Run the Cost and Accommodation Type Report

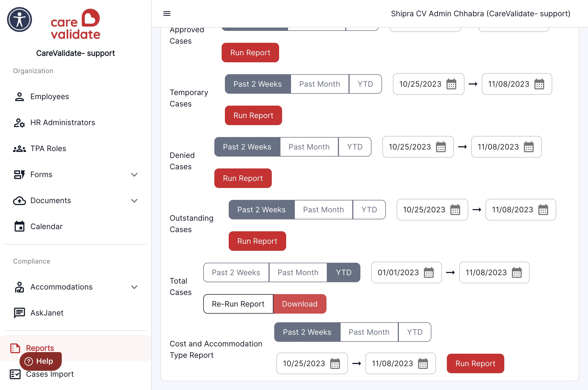click(x=475, y=363)
